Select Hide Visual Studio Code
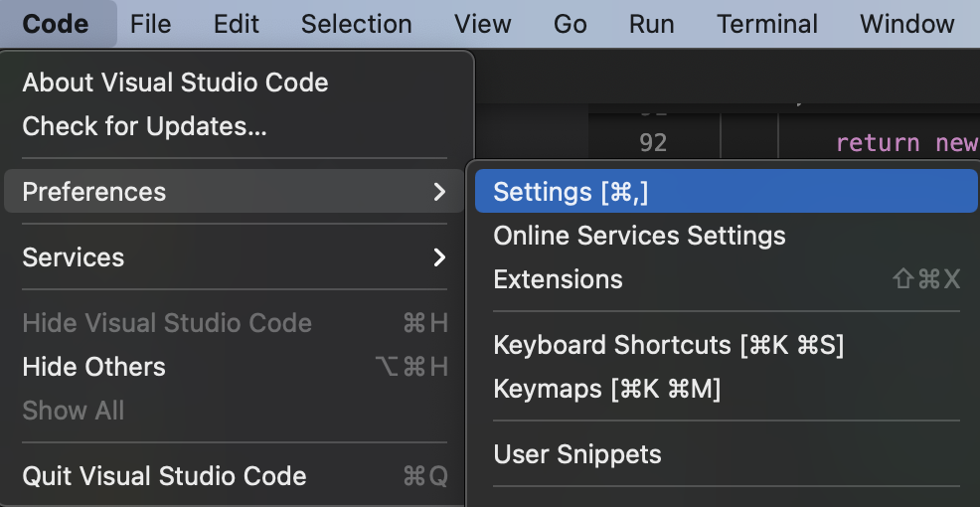The width and height of the screenshot is (980, 507). [234, 322]
